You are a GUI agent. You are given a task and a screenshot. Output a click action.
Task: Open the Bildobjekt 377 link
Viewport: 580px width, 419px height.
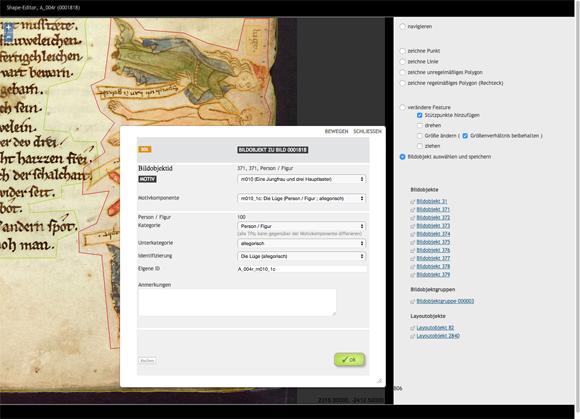click(x=433, y=259)
